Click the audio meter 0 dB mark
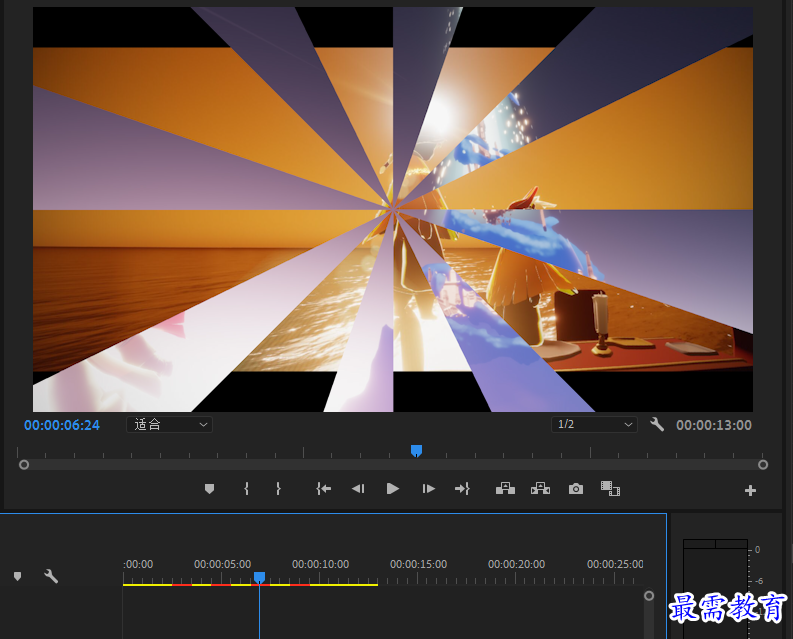 click(x=757, y=549)
